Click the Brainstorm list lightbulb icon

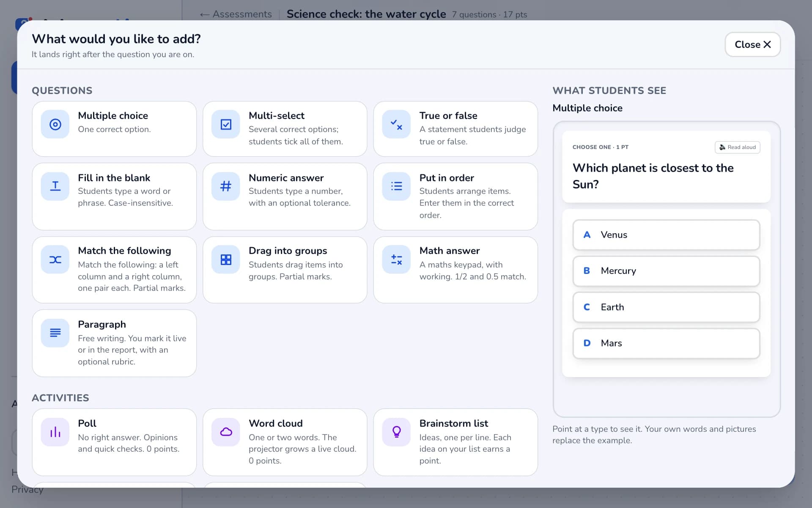[x=396, y=432]
